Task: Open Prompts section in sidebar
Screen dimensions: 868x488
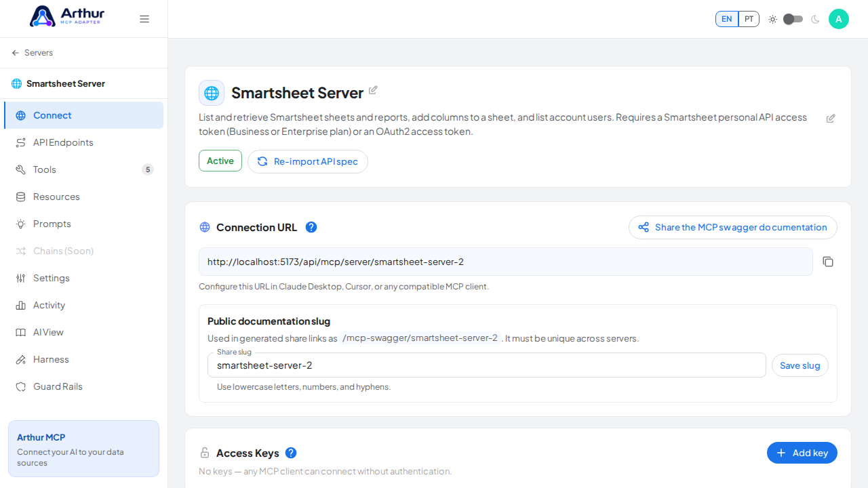Action: point(83,224)
